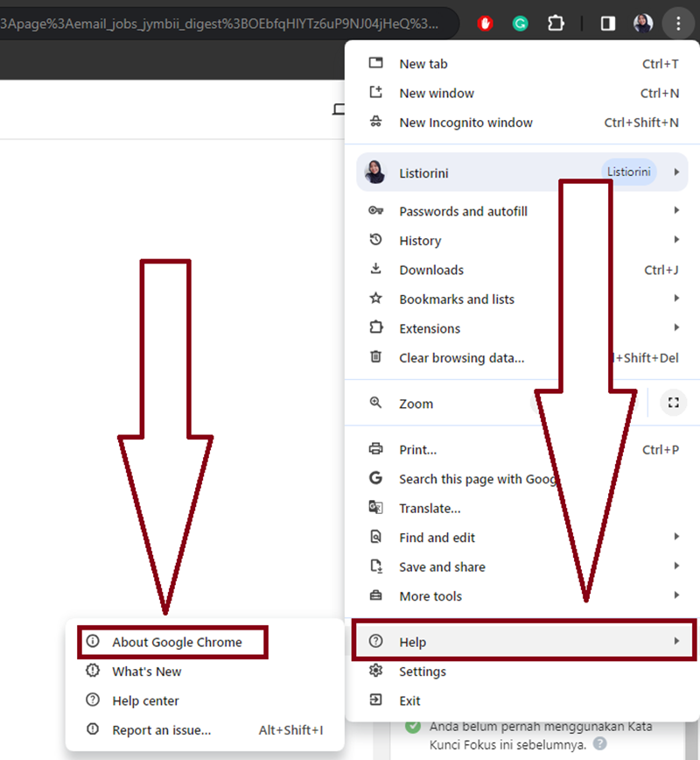Expand Find and edit submenu arrow
Image resolution: width=700 pixels, height=760 pixels.
tap(676, 537)
